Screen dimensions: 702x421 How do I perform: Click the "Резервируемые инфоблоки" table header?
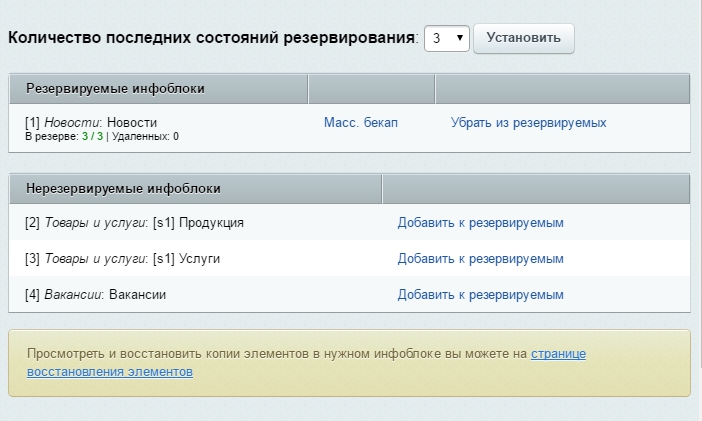pos(115,89)
